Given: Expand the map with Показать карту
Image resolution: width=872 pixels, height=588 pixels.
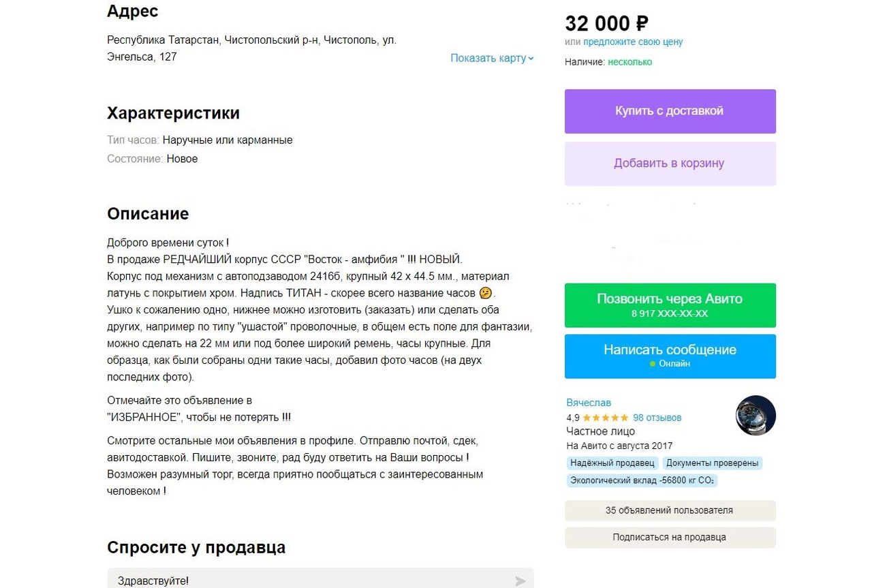Looking at the screenshot, I should [x=492, y=58].
